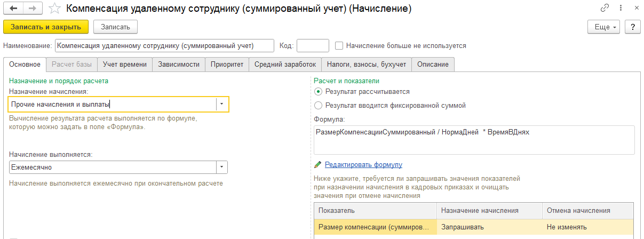
Task: Add form to favorites with star icon
Action: pos(54,9)
